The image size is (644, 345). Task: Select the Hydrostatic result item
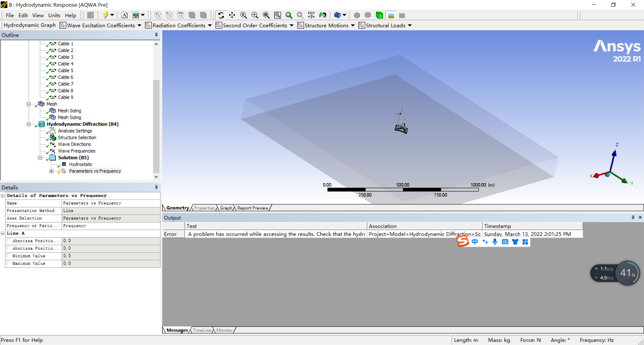click(x=81, y=164)
